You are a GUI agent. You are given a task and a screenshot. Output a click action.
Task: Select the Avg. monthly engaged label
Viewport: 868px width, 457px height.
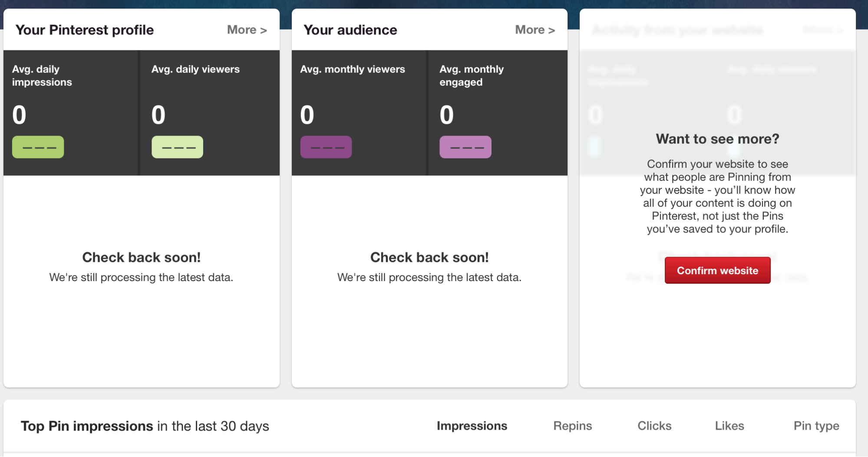(472, 76)
